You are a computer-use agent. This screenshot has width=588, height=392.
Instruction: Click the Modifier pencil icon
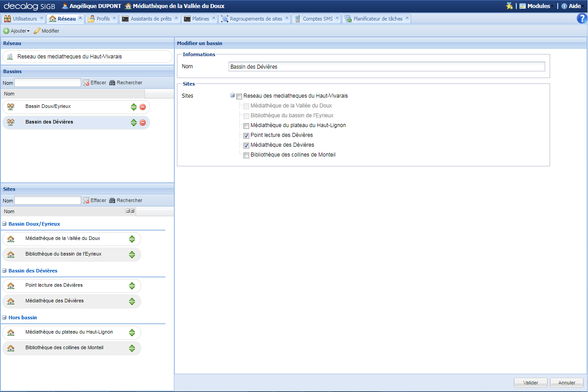tap(38, 31)
